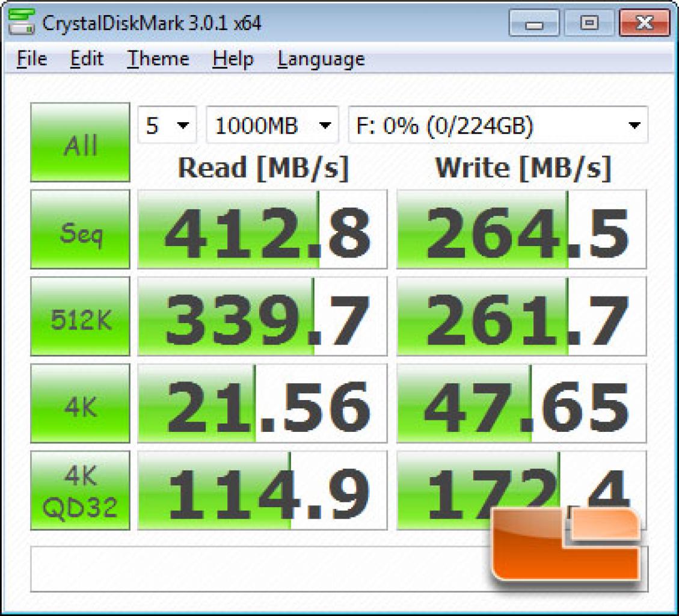This screenshot has height=616, width=679.
Task: Click the Seq read result 412.8
Action: [x=262, y=229]
